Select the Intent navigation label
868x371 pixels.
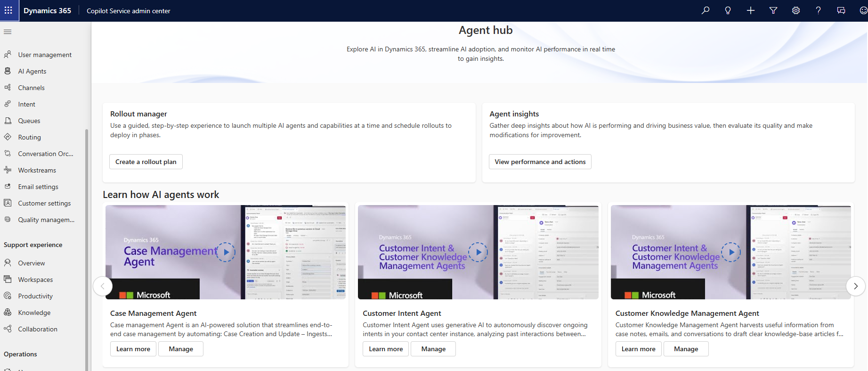[27, 104]
